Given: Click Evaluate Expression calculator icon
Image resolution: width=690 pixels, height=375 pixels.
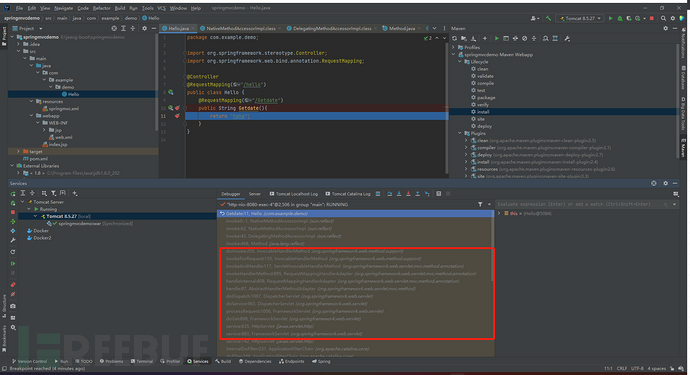Looking at the screenshot, I should click(x=439, y=194).
